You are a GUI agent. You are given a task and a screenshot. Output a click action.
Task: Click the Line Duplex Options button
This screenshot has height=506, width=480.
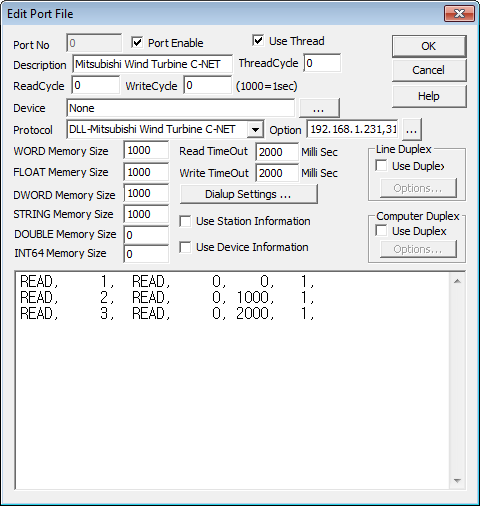click(x=418, y=188)
